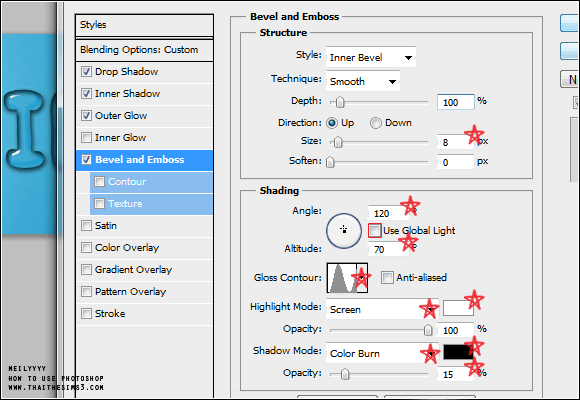Enable the Inner Glow checkbox
The width and height of the screenshot is (580, 400).
coord(86,138)
